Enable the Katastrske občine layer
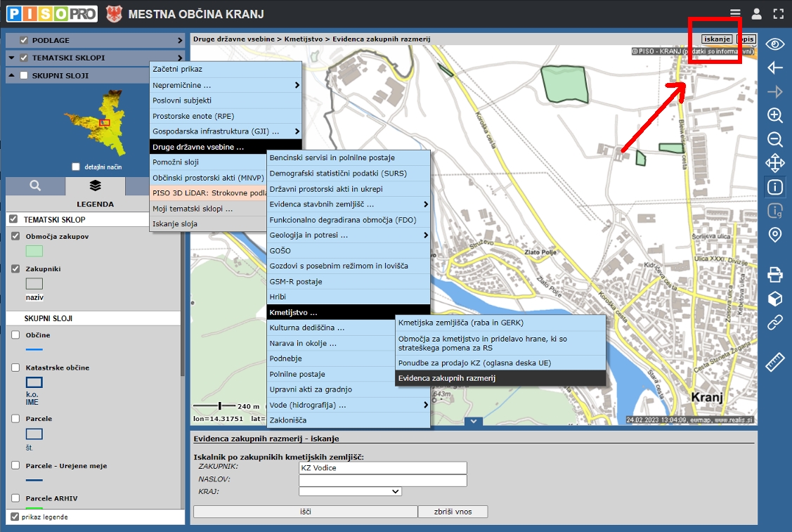792x532 pixels. (x=16, y=368)
